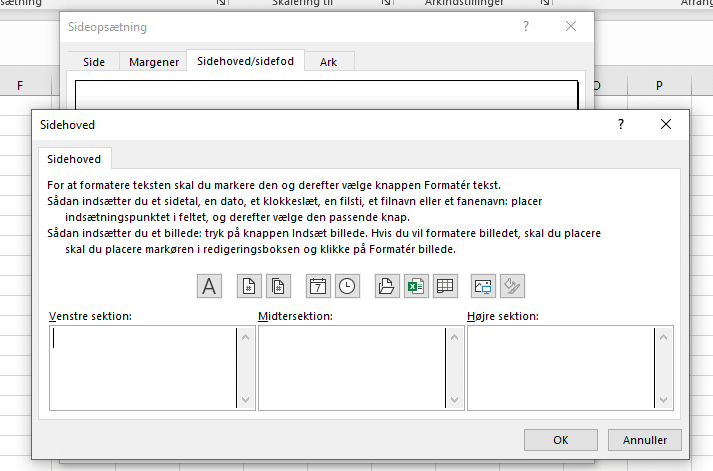The height and width of the screenshot is (471, 713).
Task: Focus the Højre sektion text box
Action: click(x=559, y=366)
